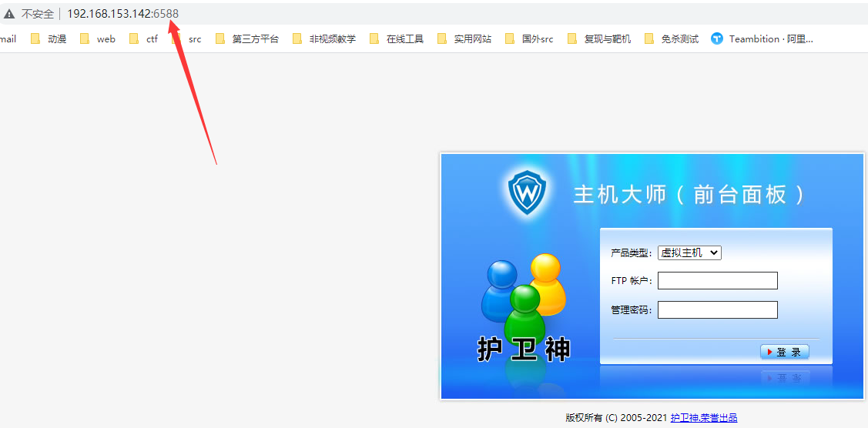This screenshot has height=428, width=868.
Task: Open the 在线工具 bookmark folder
Action: pyautogui.click(x=397, y=38)
